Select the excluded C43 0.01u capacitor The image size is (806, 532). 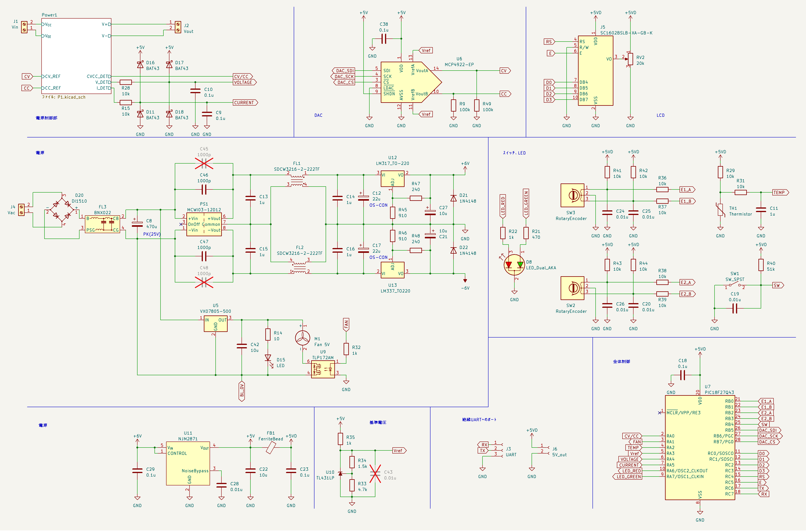pyautogui.click(x=375, y=474)
